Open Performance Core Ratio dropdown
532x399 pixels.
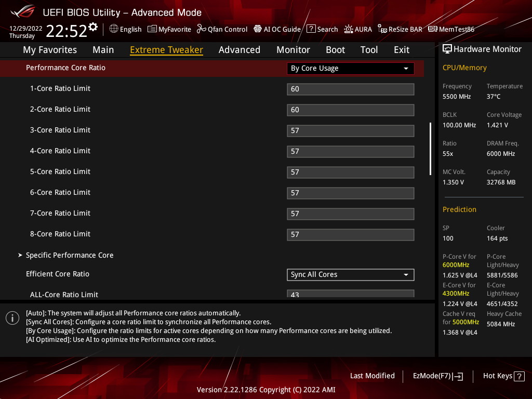tap(350, 68)
